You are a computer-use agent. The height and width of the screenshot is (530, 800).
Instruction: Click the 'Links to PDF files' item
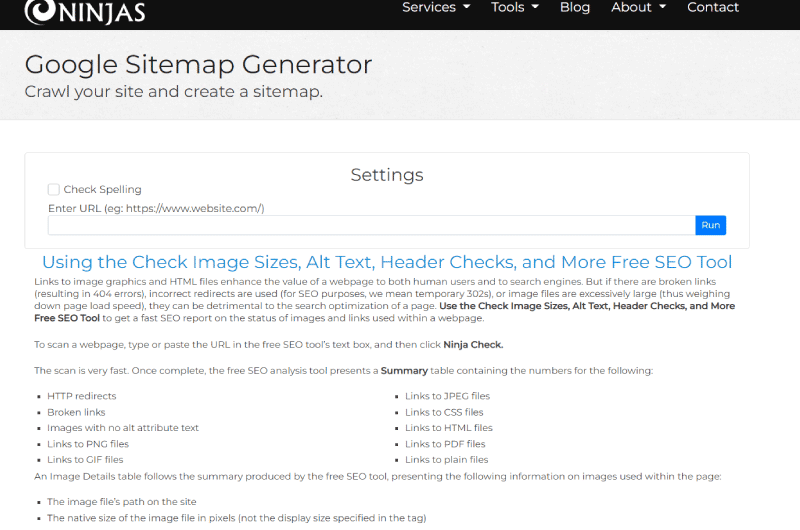[445, 444]
